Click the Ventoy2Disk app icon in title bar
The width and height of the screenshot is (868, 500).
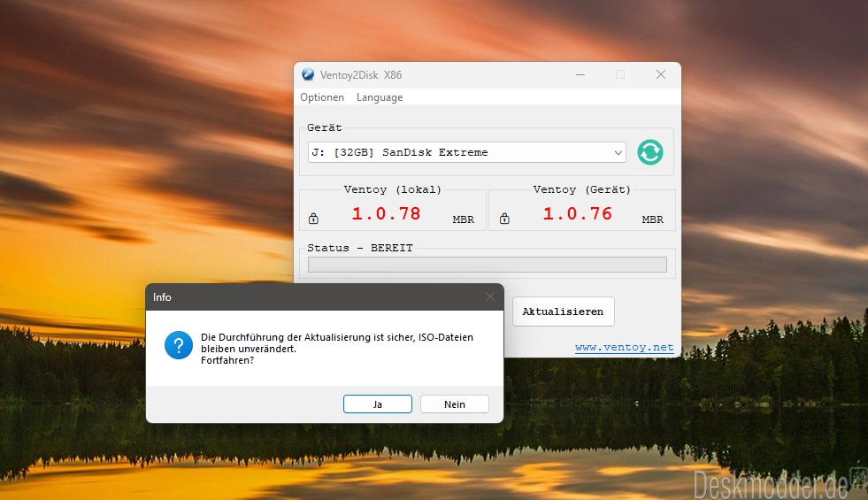(308, 74)
